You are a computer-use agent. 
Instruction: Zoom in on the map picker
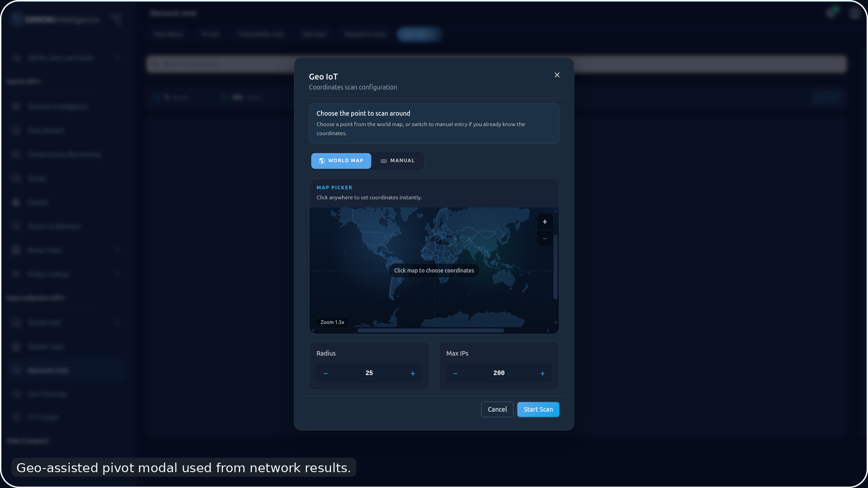point(545,222)
